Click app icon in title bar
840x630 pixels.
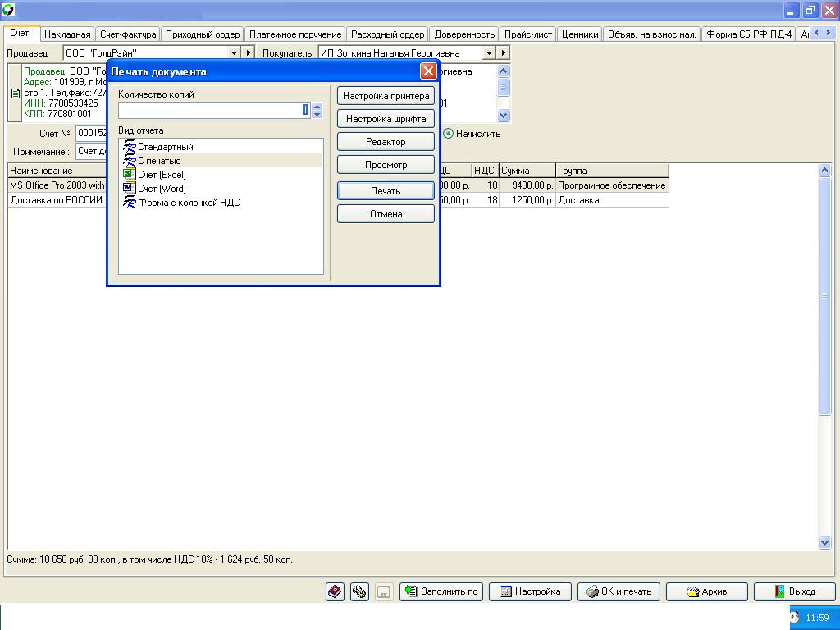(x=8, y=9)
